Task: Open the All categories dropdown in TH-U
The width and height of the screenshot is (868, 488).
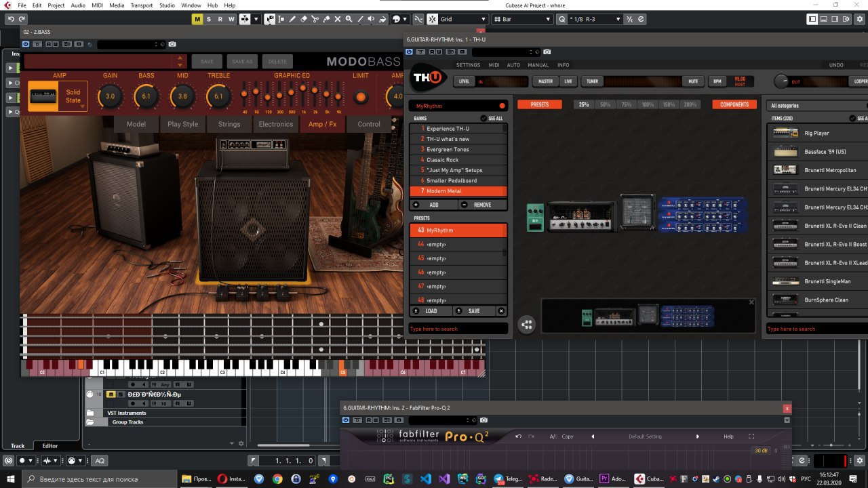Action: (x=818, y=106)
